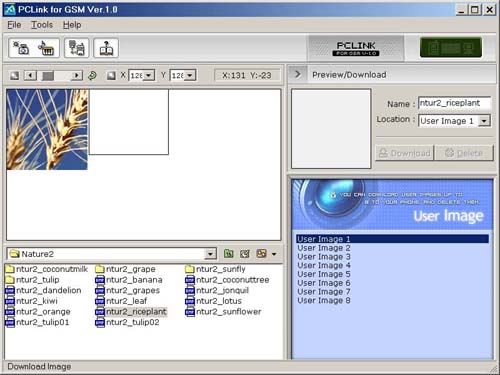The width and height of the screenshot is (500, 375).
Task: Open the phonebook upload icon
Action: coord(106,48)
